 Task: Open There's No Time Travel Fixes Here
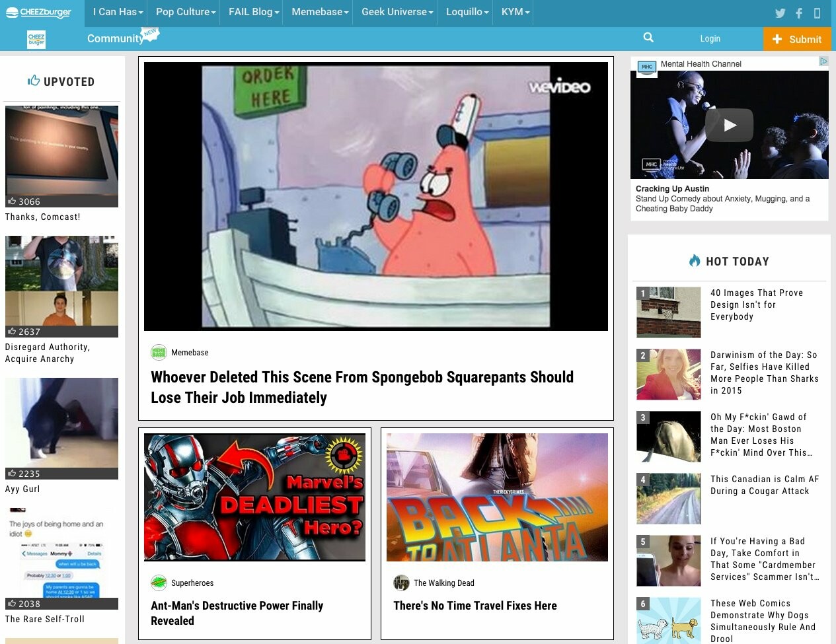[x=475, y=606]
